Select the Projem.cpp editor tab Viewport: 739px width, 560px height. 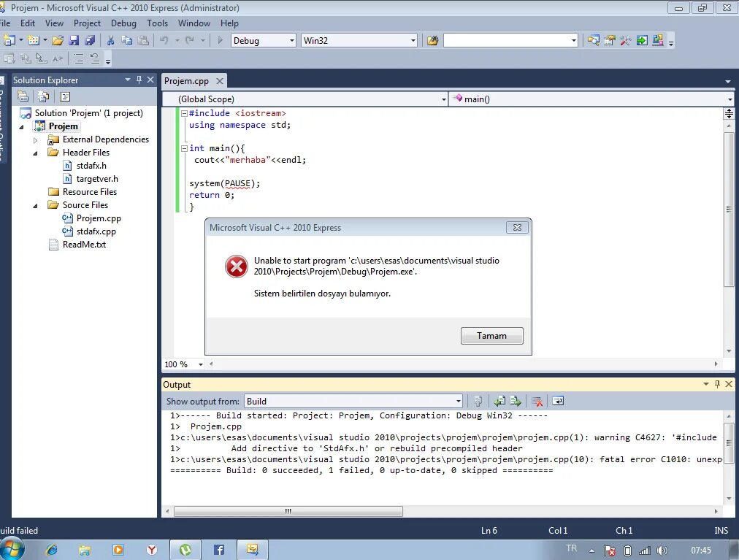pyautogui.click(x=186, y=80)
